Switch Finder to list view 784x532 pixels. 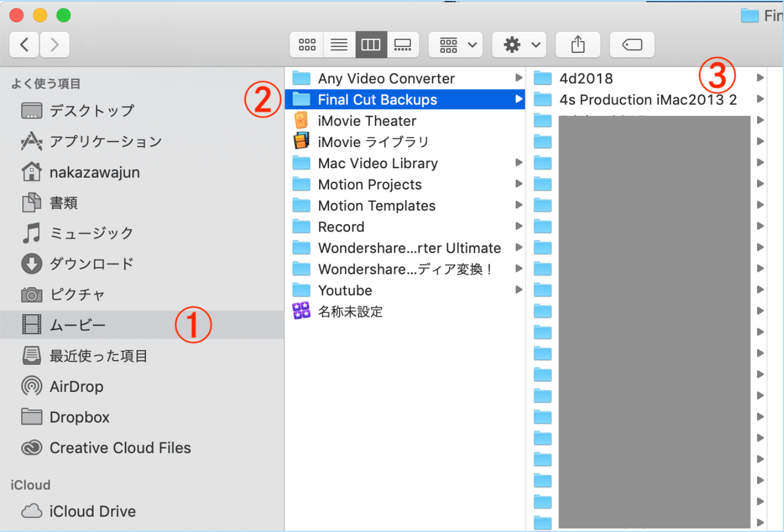(339, 45)
